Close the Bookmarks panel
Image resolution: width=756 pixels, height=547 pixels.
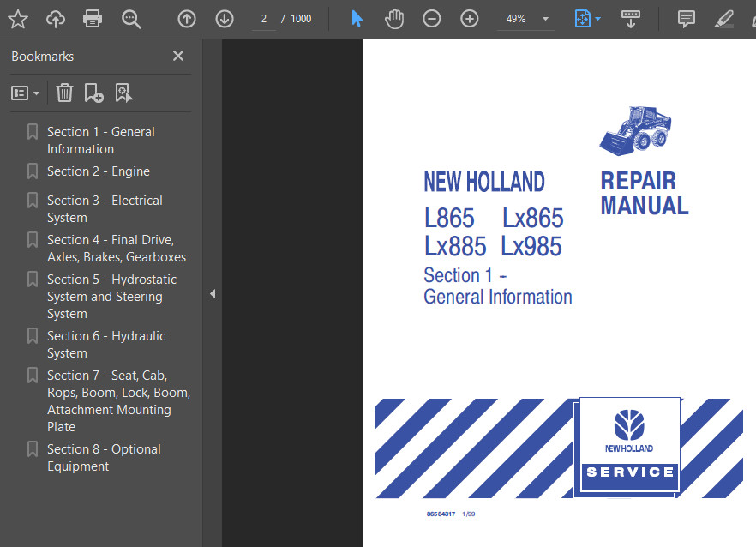(x=178, y=56)
